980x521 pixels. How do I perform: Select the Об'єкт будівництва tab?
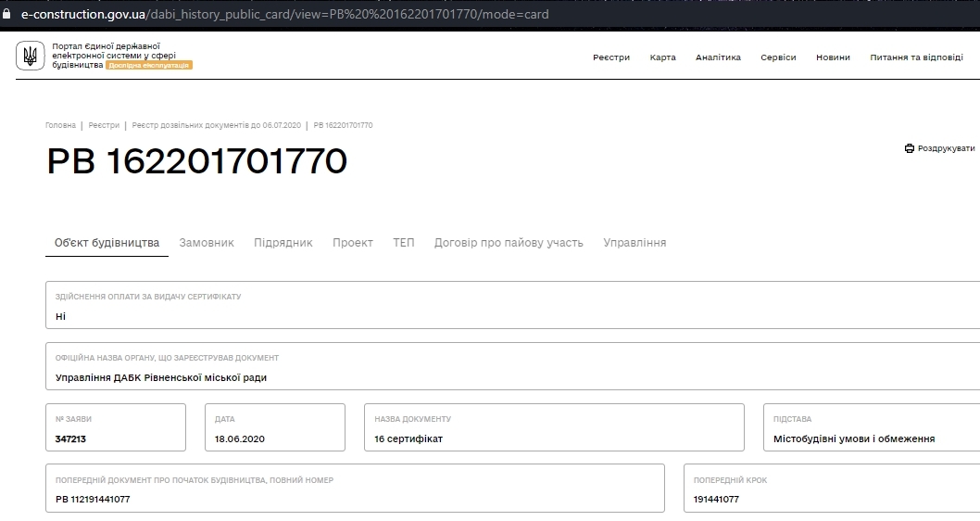coord(107,243)
